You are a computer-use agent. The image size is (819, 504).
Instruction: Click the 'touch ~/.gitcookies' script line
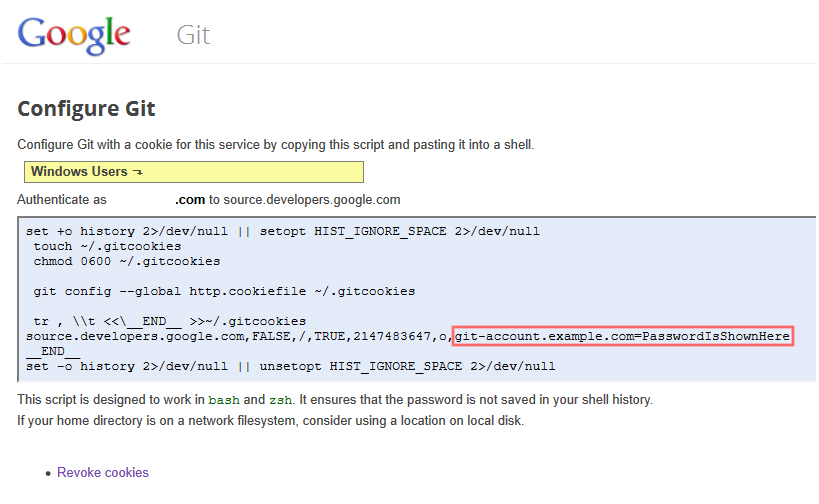(x=107, y=246)
